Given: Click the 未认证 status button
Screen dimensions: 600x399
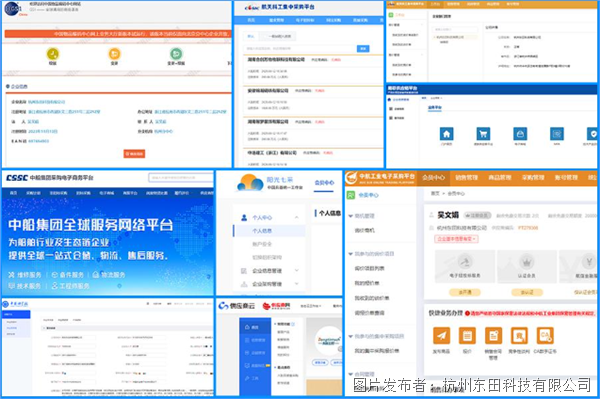Looking at the screenshot, I should [x=527, y=292].
